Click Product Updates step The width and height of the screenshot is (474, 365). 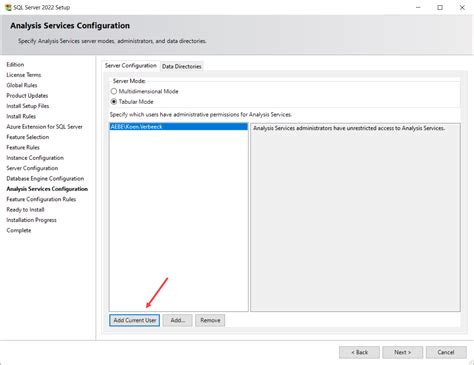coord(27,95)
